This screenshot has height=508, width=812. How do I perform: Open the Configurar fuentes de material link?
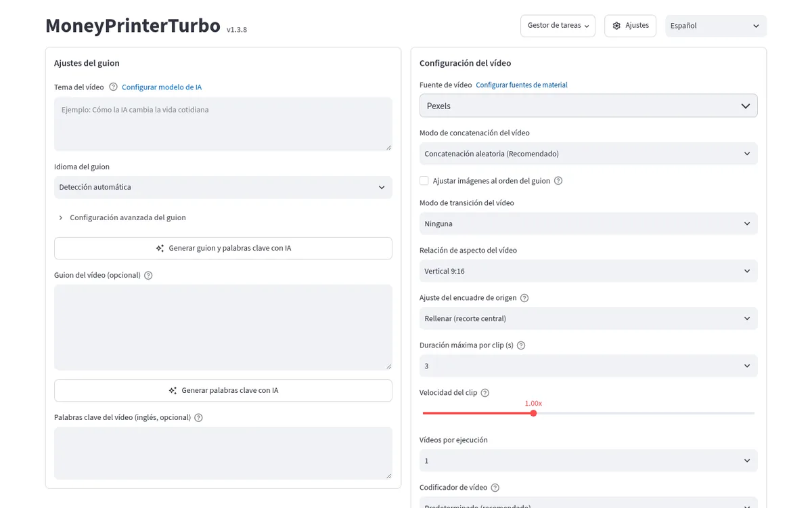point(522,85)
